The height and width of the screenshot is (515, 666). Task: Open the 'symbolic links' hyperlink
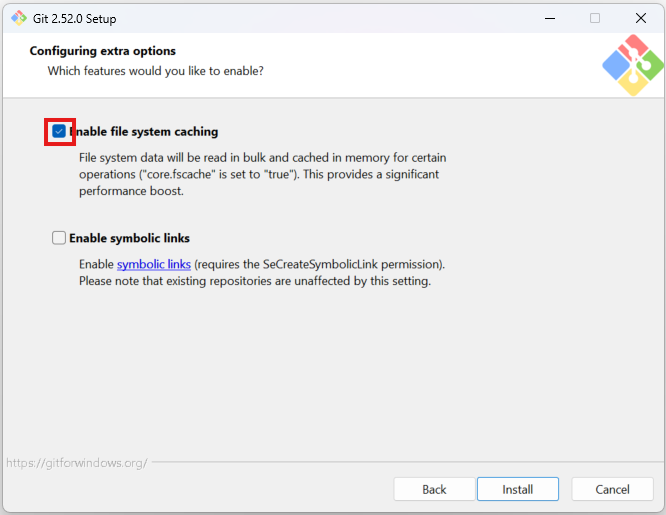click(x=154, y=264)
